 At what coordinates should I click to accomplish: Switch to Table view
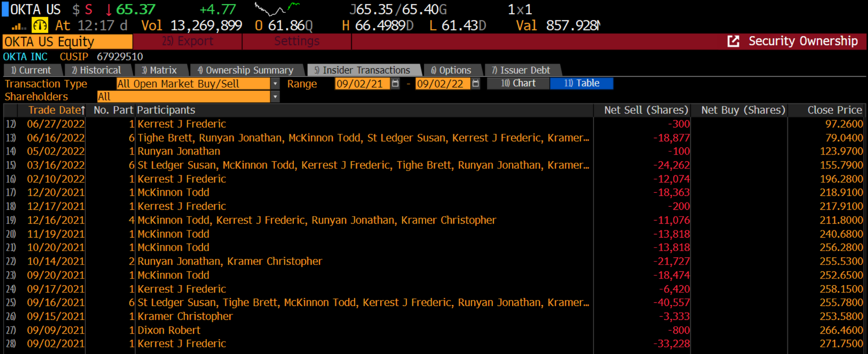[x=582, y=83]
